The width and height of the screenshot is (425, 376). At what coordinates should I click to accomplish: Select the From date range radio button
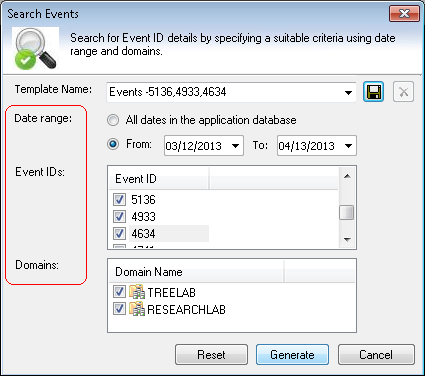tap(113, 144)
